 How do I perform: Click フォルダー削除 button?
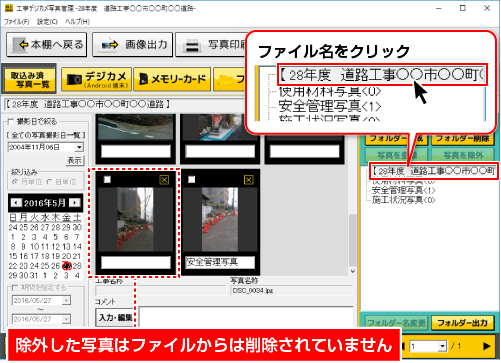coord(463,139)
